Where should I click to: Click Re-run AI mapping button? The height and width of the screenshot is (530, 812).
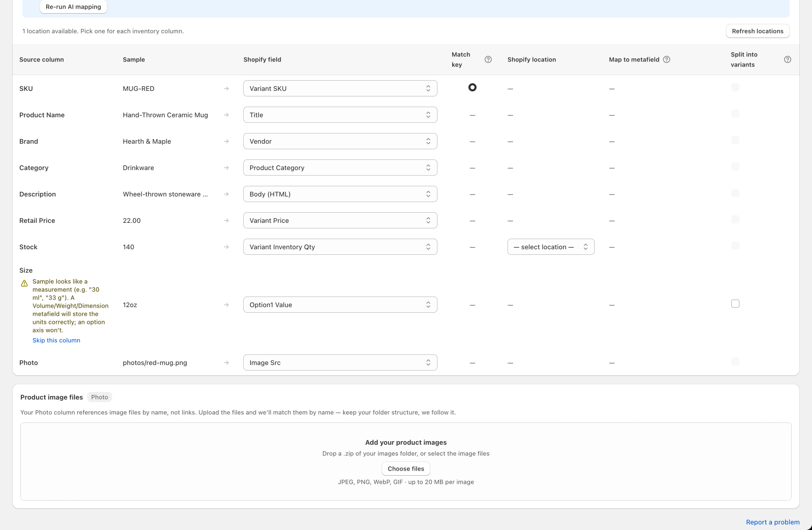click(x=74, y=7)
